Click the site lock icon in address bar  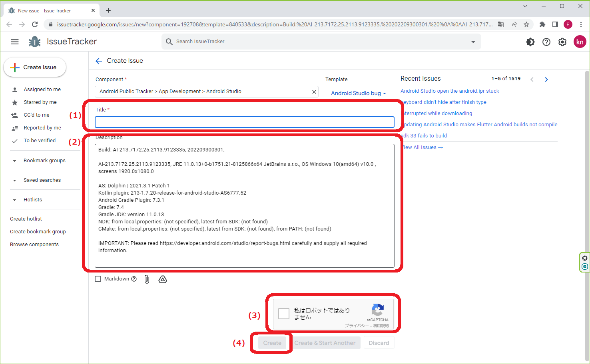click(x=51, y=24)
